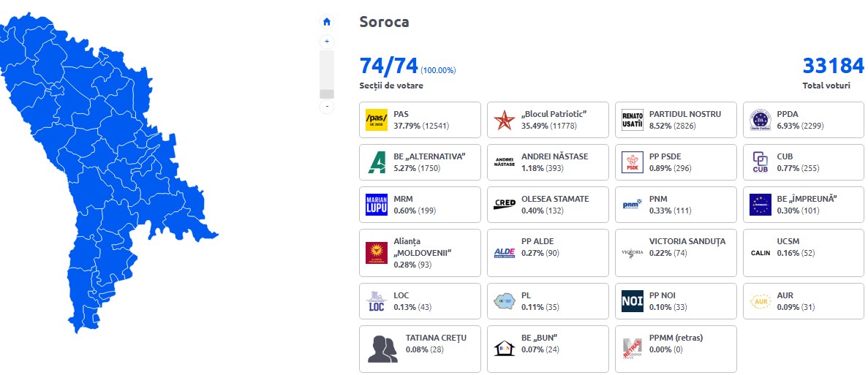
Task: Click the map zoom slider handle
Action: tap(327, 94)
